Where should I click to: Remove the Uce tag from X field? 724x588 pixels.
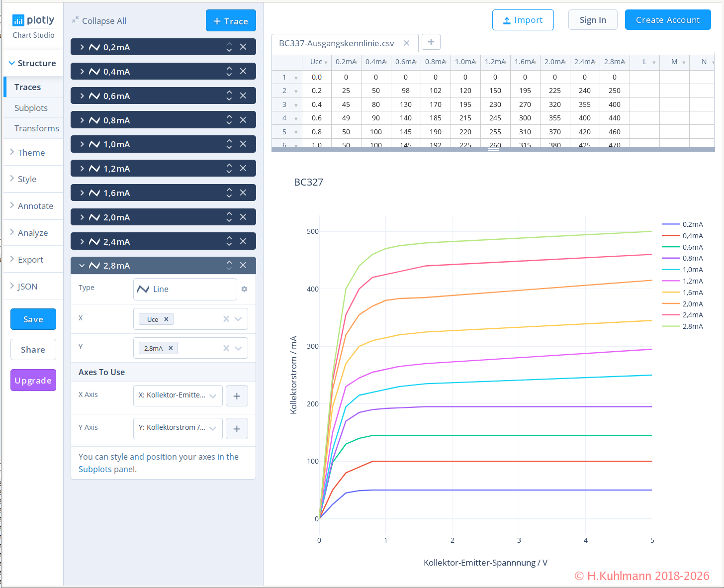click(x=166, y=319)
